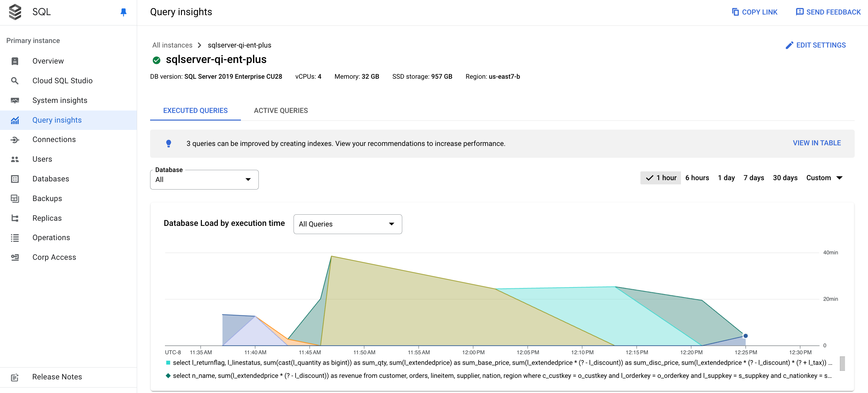Enable the 6 hours time range view
Screen dimensions: 868x393
click(x=697, y=178)
